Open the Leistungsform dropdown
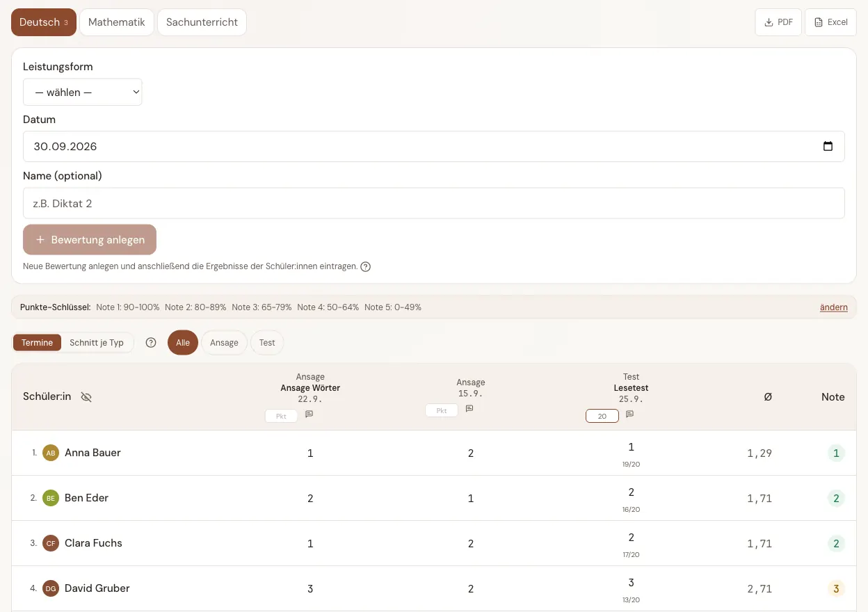Screen dimensions: 868x612 coord(83,92)
